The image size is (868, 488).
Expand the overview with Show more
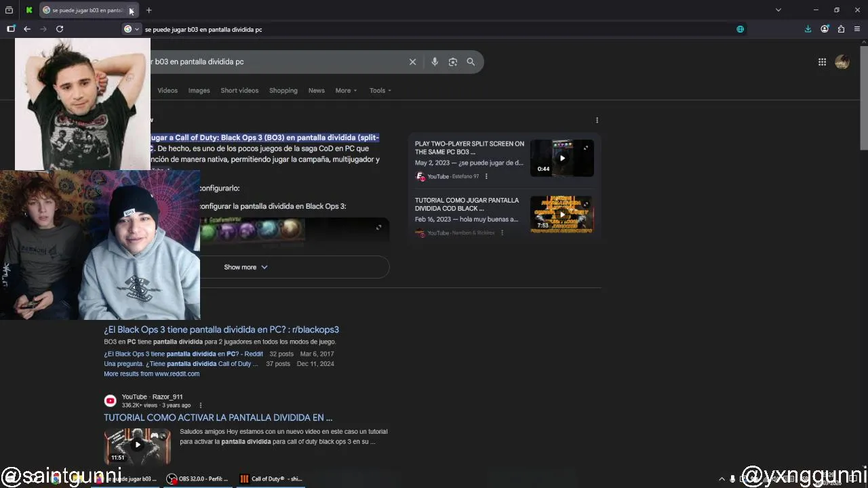[245, 267]
